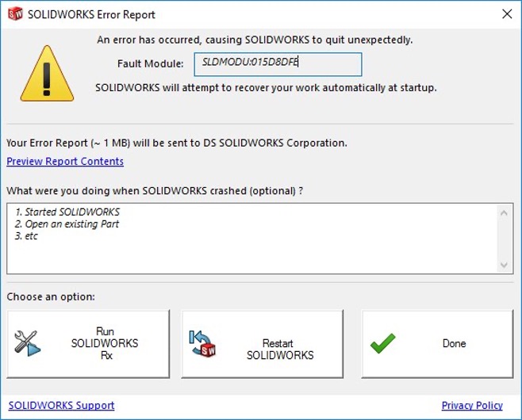522x420 pixels.
Task: Open the SOLIDWORKS Support link
Action: click(62, 406)
